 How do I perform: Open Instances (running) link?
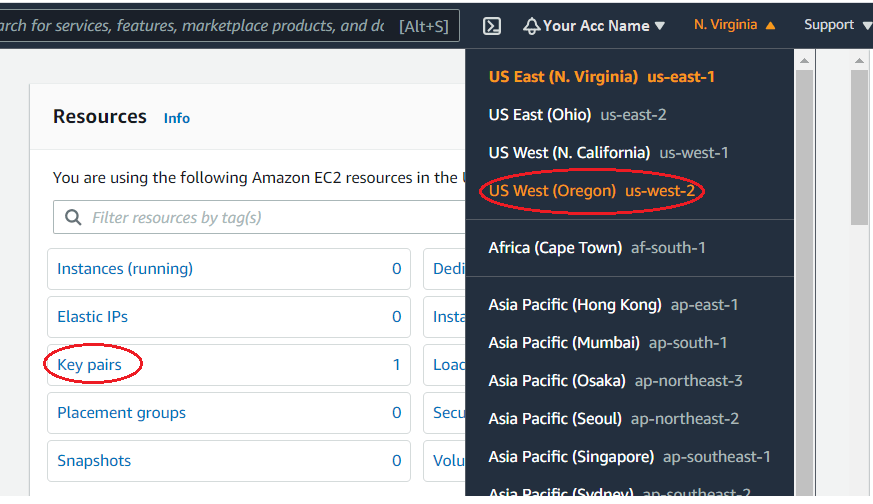point(125,269)
